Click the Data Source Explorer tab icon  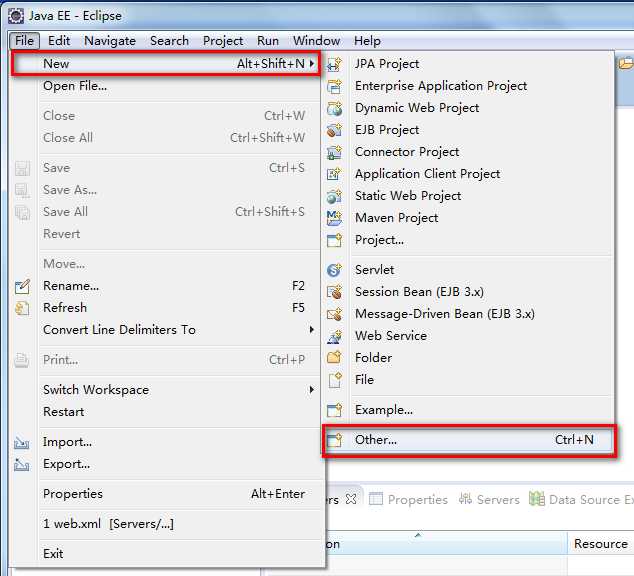537,499
